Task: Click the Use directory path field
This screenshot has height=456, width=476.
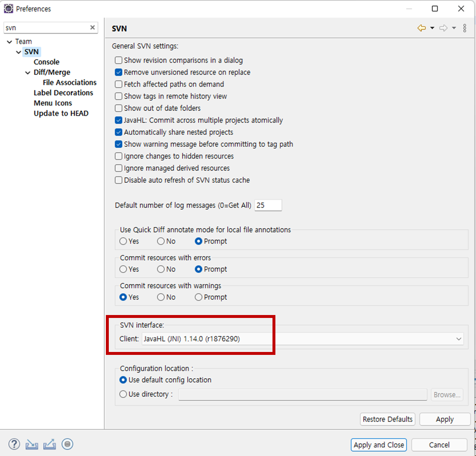Action: click(303, 395)
